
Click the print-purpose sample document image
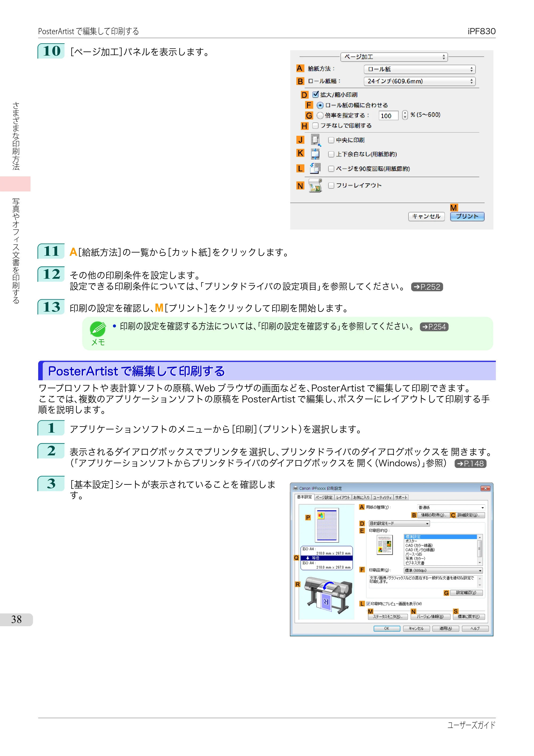pyautogui.click(x=384, y=545)
